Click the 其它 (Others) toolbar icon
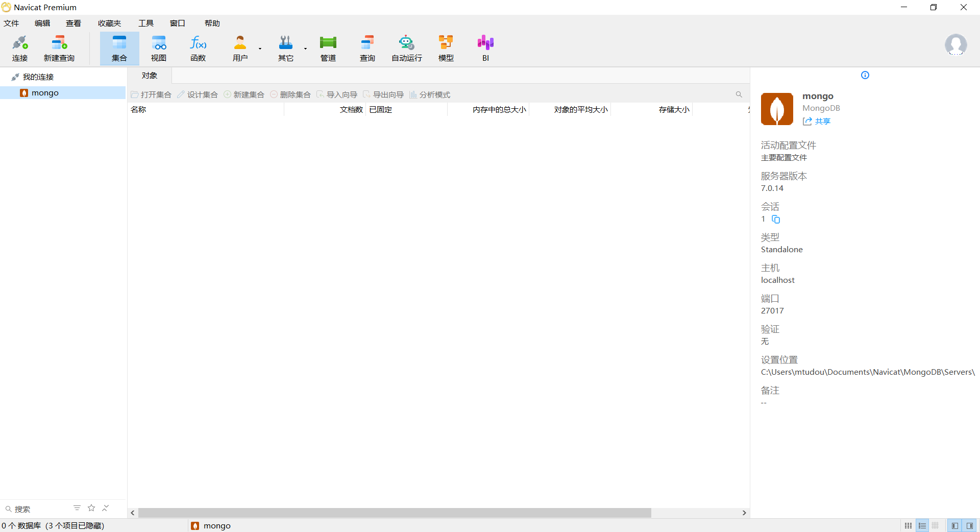This screenshot has width=980, height=532. [x=286, y=49]
